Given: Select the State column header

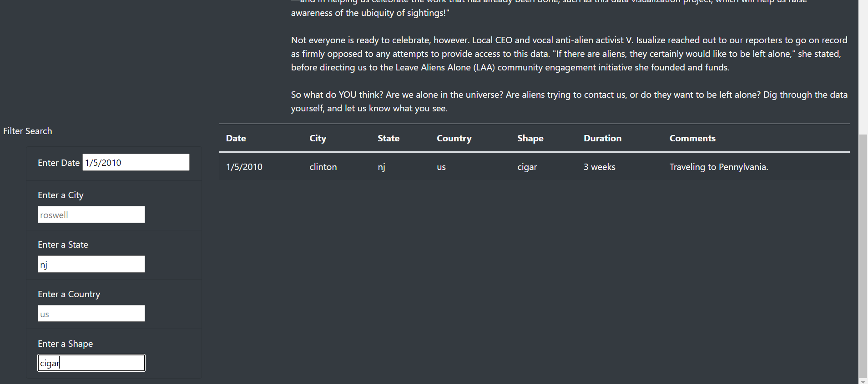Looking at the screenshot, I should click(389, 138).
